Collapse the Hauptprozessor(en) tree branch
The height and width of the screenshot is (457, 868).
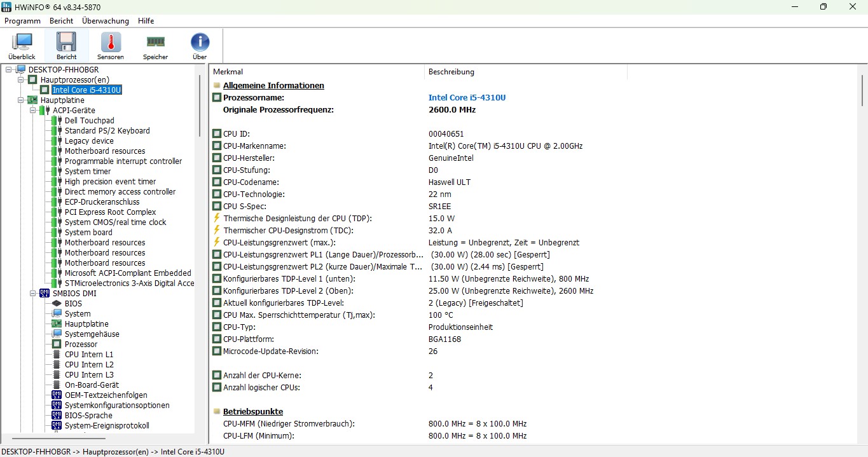(20, 80)
